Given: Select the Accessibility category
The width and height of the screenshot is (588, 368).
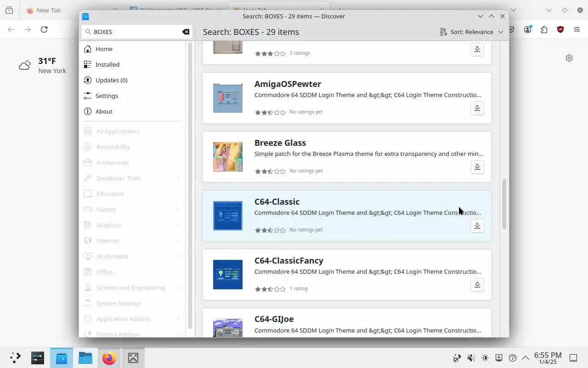Looking at the screenshot, I should [x=133, y=147].
